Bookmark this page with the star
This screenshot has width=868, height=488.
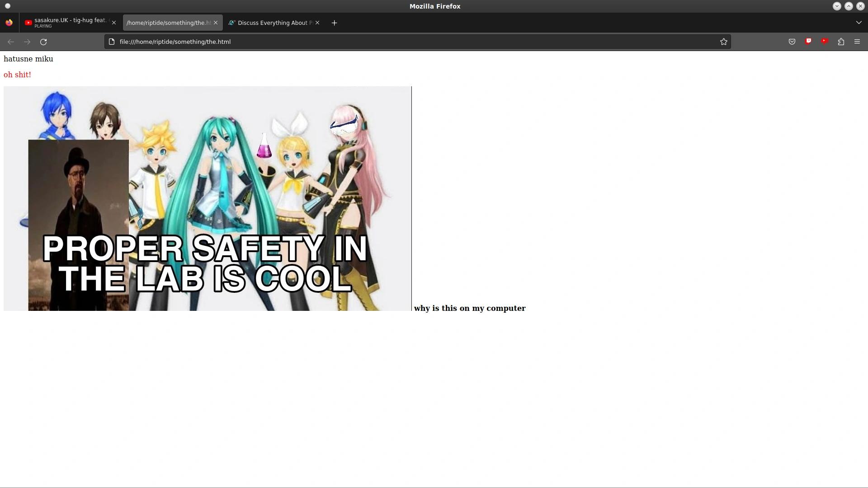(x=723, y=42)
